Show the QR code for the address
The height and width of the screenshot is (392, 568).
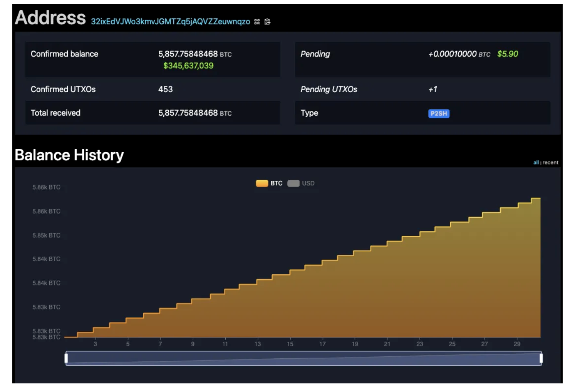click(257, 22)
